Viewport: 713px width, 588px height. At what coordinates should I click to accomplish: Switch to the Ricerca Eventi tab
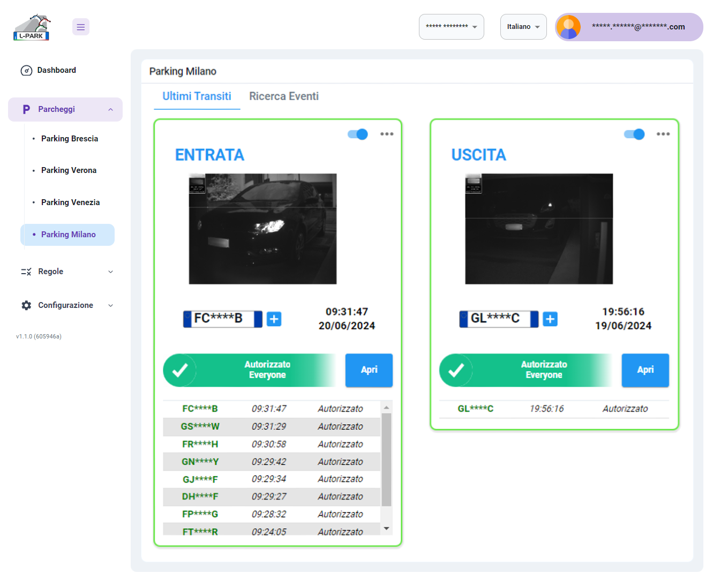tap(284, 96)
